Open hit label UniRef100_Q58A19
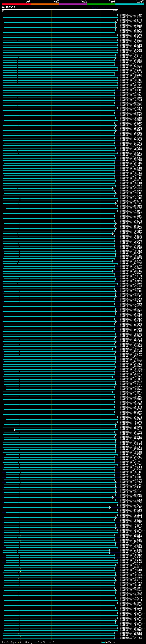Image resolution: width=146 pixels, height=644 pixels. 131,374
